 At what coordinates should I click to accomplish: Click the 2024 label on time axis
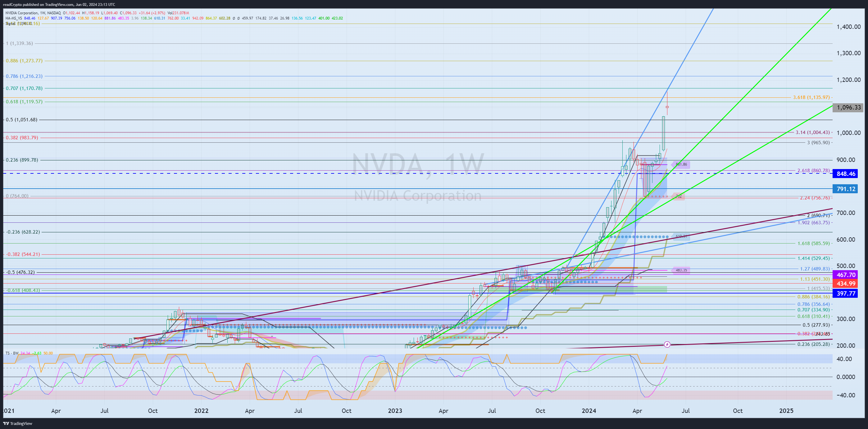tap(589, 411)
